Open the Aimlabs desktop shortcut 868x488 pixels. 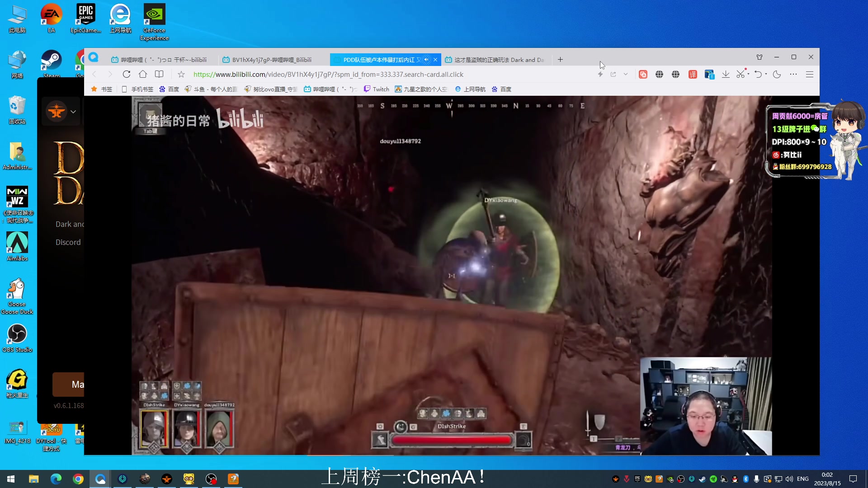[17, 247]
